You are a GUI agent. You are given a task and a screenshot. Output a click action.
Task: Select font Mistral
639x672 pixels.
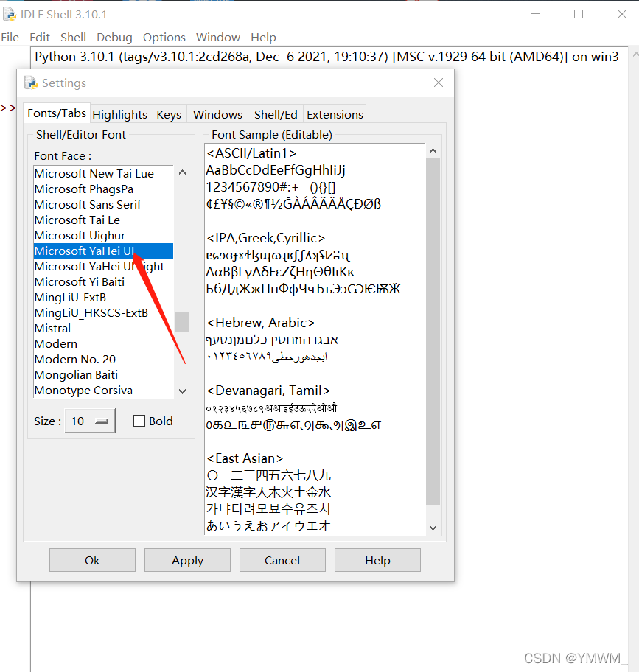click(x=103, y=329)
